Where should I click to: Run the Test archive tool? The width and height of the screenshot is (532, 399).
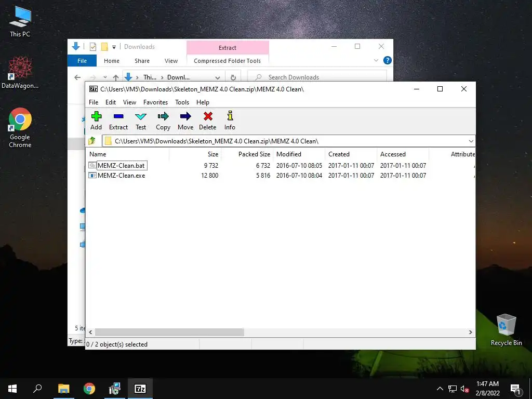(141, 121)
